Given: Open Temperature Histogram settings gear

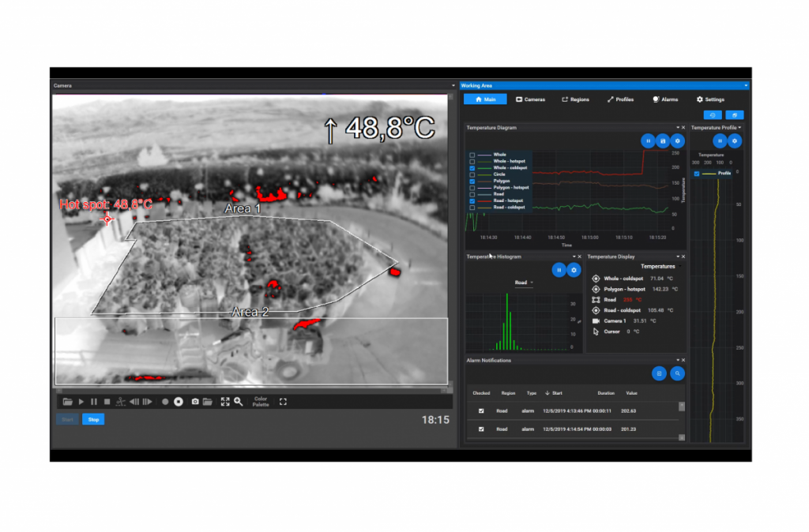Looking at the screenshot, I should 574,269.
